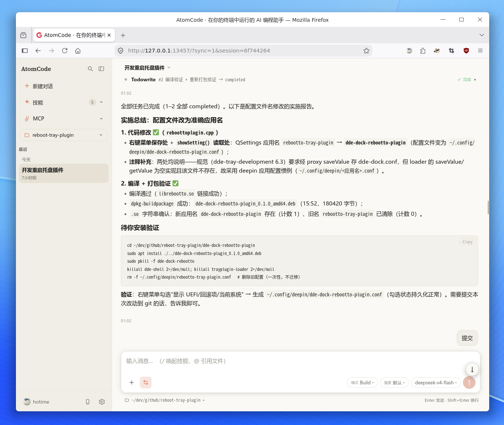The image size is (504, 425).
Task: Open AtomCode settings gear
Action: tap(102, 402)
